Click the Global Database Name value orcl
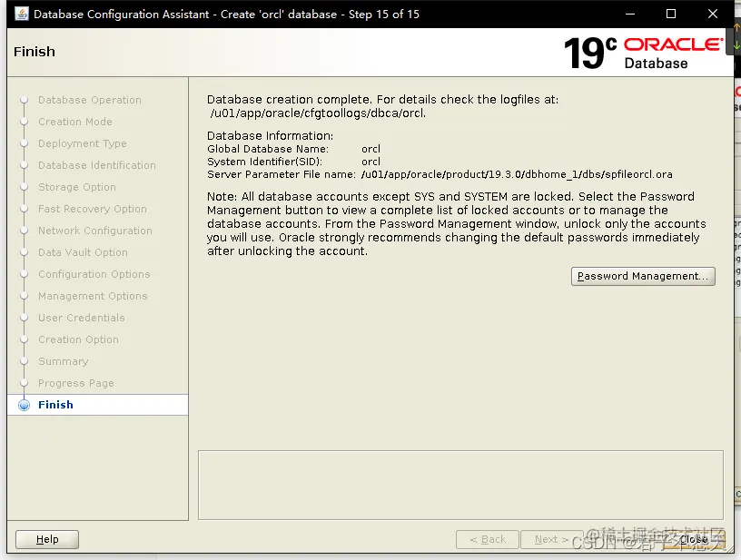This screenshot has height=560, width=741. point(371,149)
